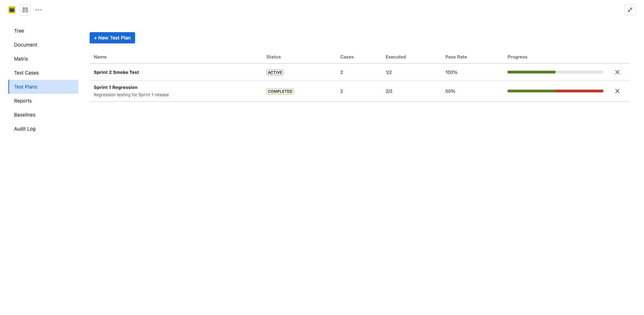Screen dimensions: 644x315
Task: Switch to the Document view
Action: click(x=26, y=45)
